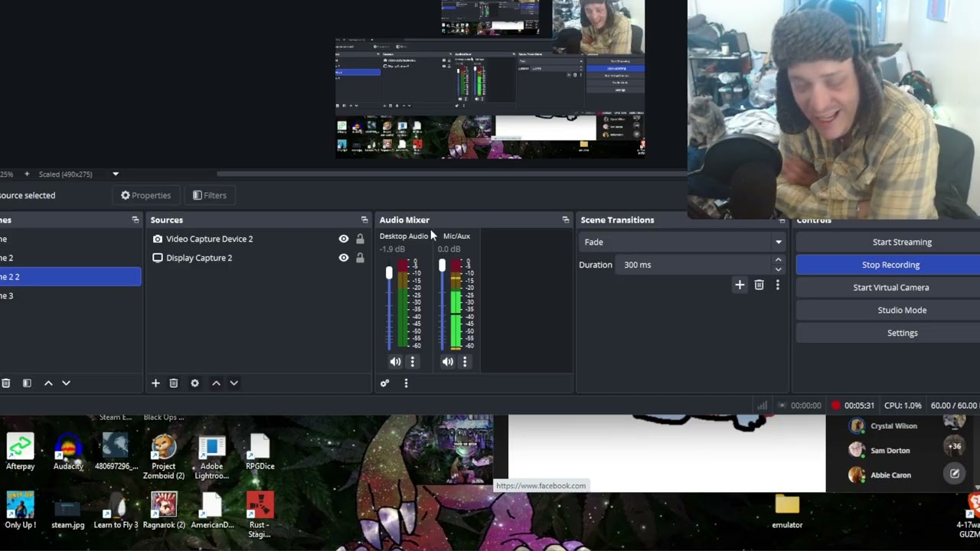Open the Fade transition dropdown

tap(683, 242)
